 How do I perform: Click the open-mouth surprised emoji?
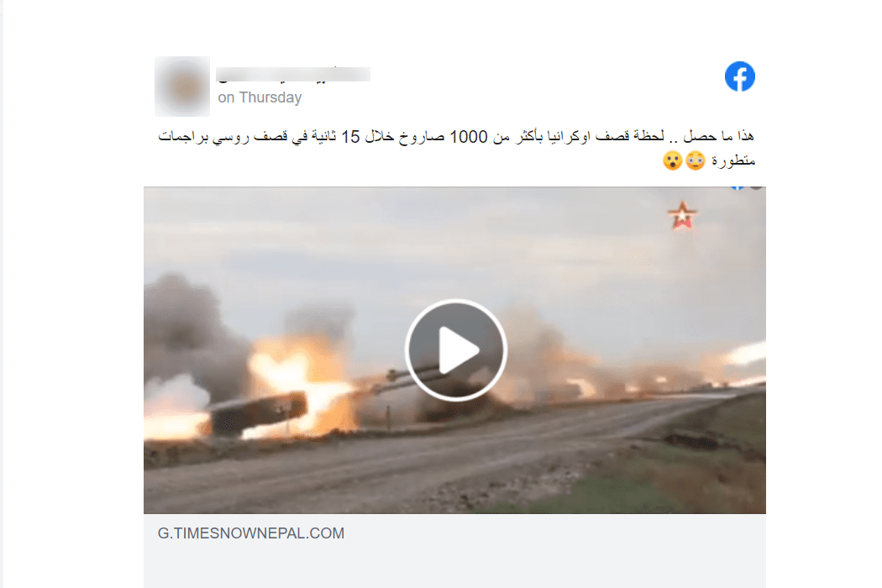point(672,161)
